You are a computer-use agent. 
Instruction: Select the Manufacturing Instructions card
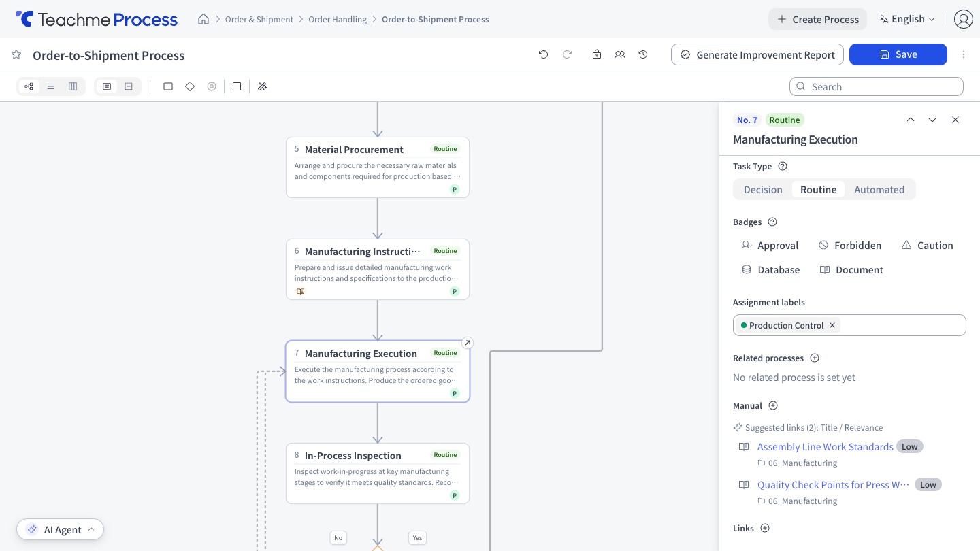[x=378, y=269]
